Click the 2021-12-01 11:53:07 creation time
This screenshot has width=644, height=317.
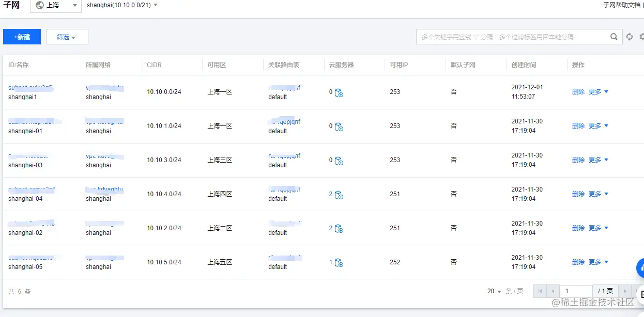pyautogui.click(x=527, y=92)
